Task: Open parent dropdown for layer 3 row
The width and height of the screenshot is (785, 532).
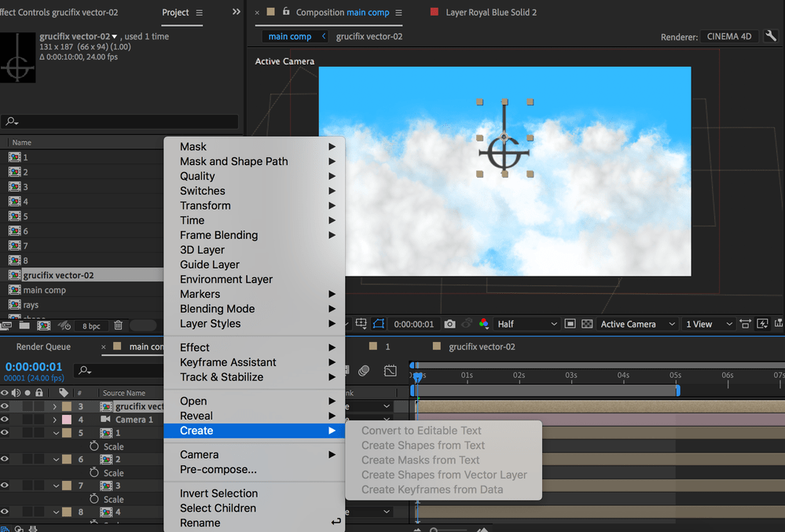Action: pos(387,406)
